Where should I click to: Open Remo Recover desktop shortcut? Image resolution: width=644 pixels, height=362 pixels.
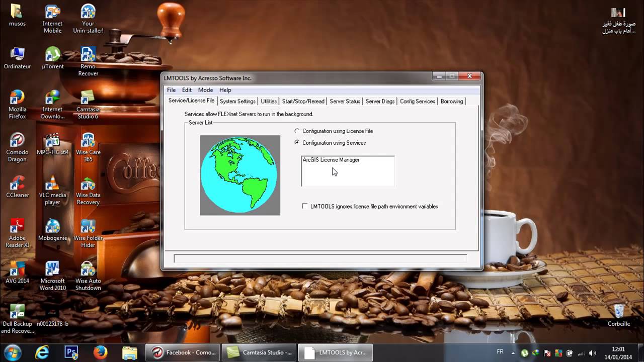click(x=88, y=62)
